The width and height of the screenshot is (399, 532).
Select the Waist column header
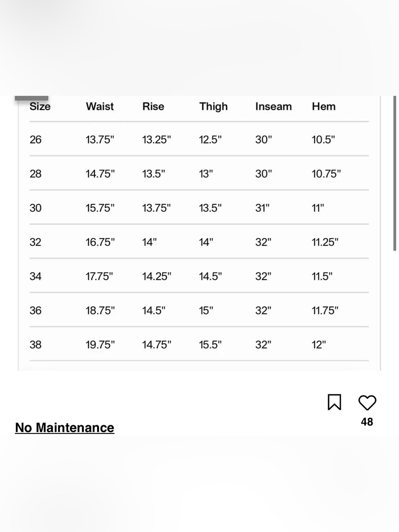pyautogui.click(x=100, y=107)
